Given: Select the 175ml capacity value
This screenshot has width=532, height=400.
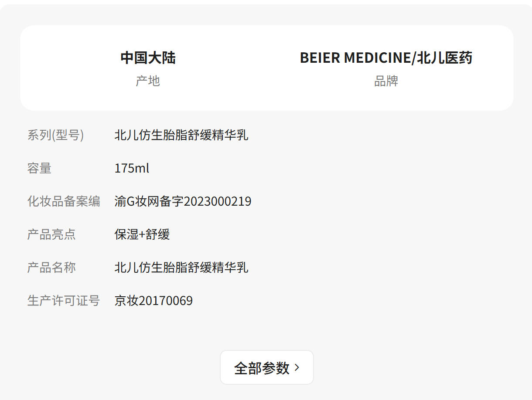Looking at the screenshot, I should (132, 168).
